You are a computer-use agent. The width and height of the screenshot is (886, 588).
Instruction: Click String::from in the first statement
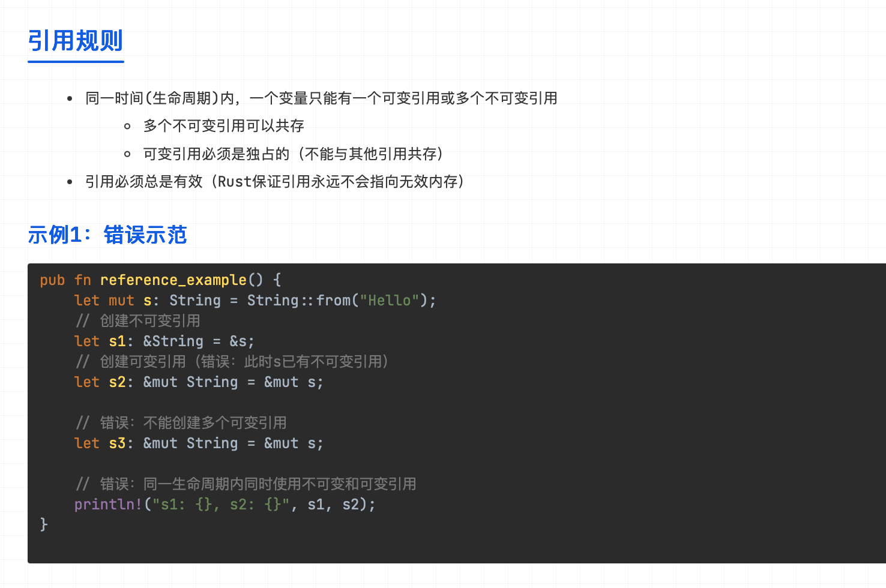(x=299, y=300)
